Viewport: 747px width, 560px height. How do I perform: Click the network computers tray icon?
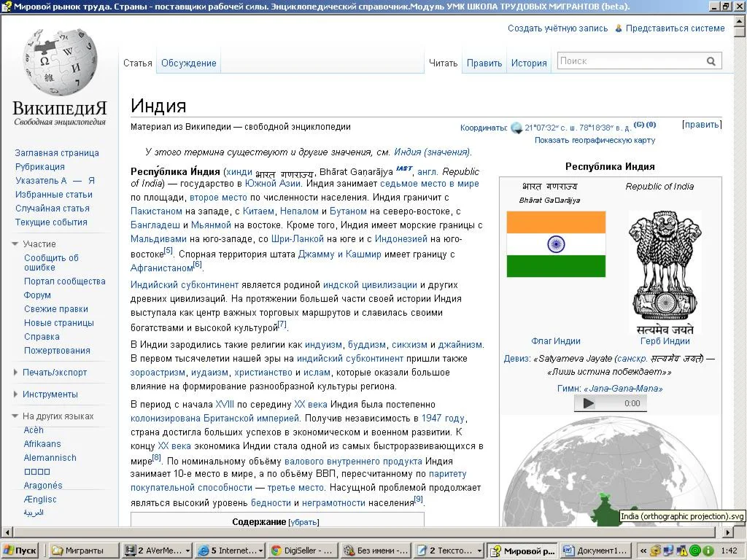[x=670, y=551]
